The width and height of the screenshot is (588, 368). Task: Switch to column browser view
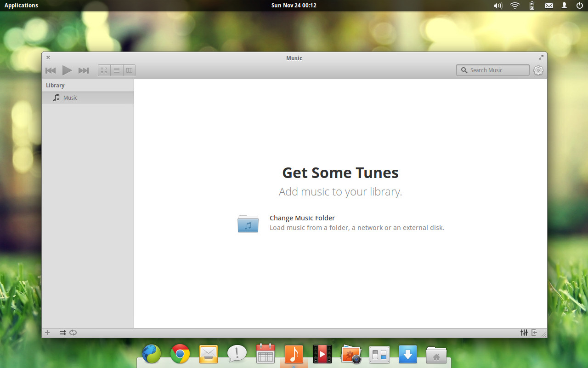129,70
